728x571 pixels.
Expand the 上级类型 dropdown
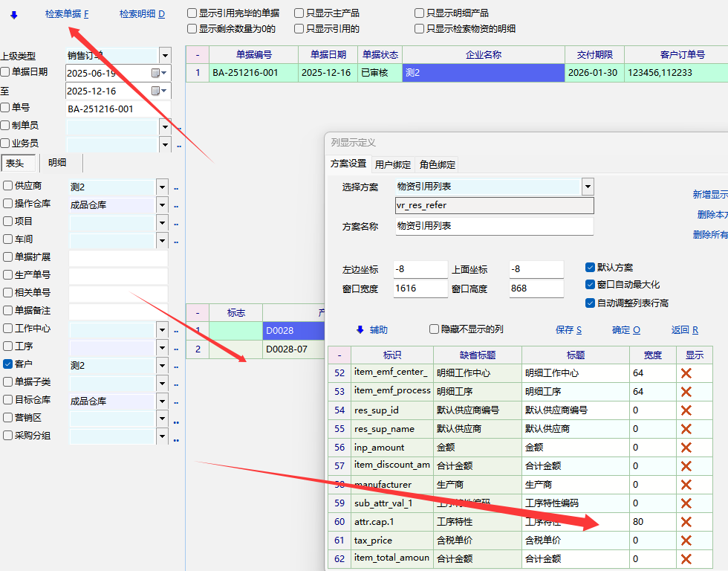tap(164, 56)
